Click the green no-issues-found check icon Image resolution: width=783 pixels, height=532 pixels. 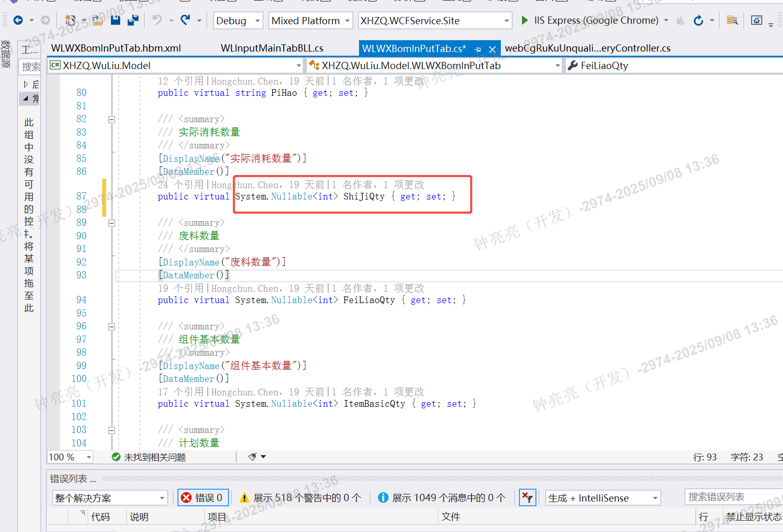pyautogui.click(x=116, y=457)
